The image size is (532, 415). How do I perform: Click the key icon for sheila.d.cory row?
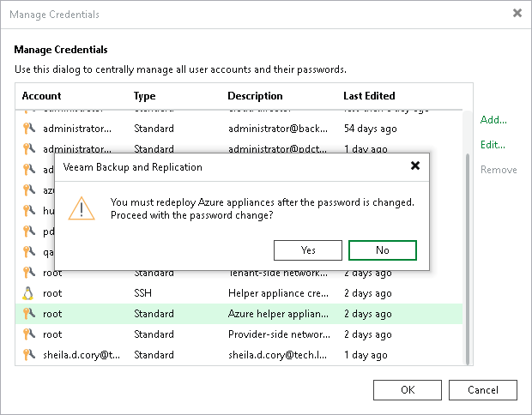point(29,355)
